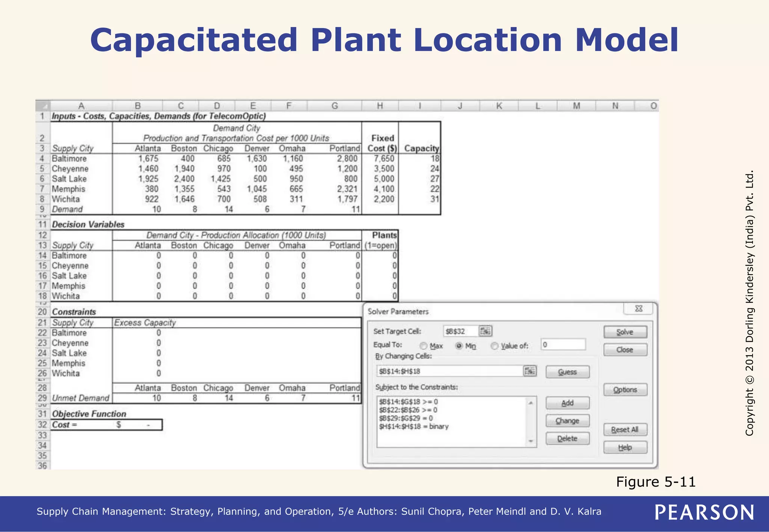
Task: Select the Min radio button
Action: [x=459, y=346]
